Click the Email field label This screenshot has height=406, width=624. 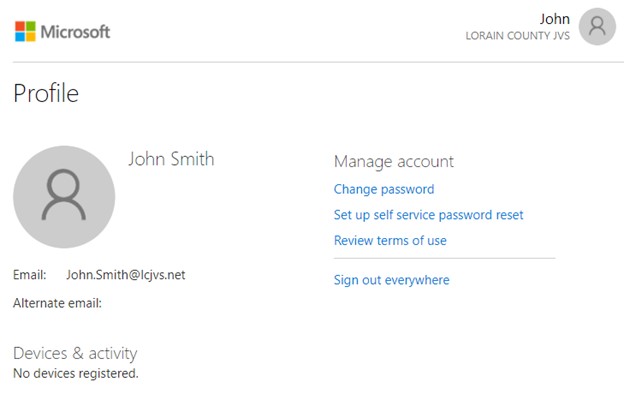pos(30,275)
